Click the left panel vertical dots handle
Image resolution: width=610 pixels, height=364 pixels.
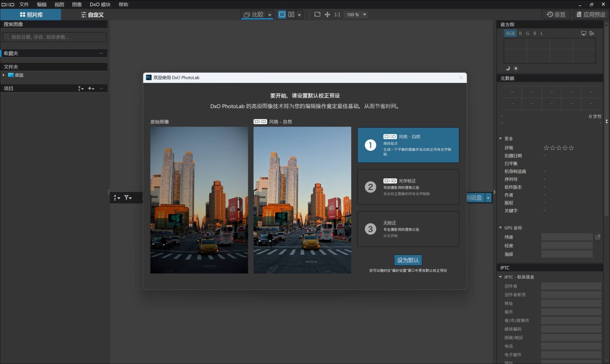109,192
